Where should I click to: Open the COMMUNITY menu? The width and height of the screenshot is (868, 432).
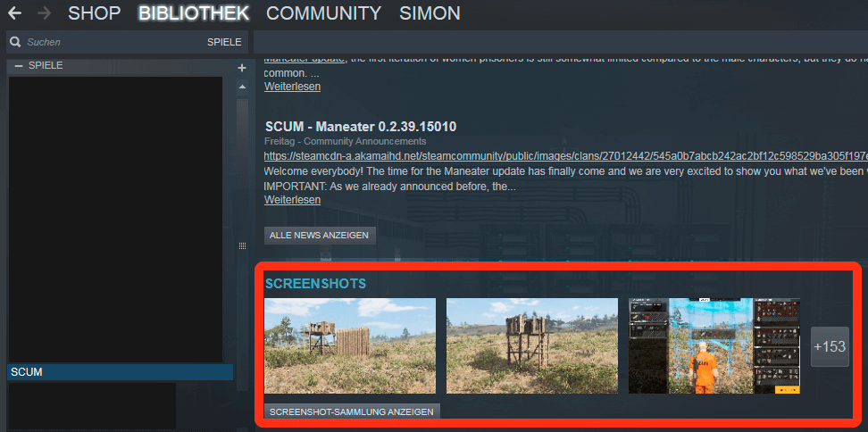click(324, 13)
